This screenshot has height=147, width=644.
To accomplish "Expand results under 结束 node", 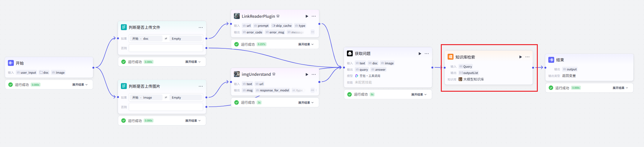I will pyautogui.click(x=620, y=88).
